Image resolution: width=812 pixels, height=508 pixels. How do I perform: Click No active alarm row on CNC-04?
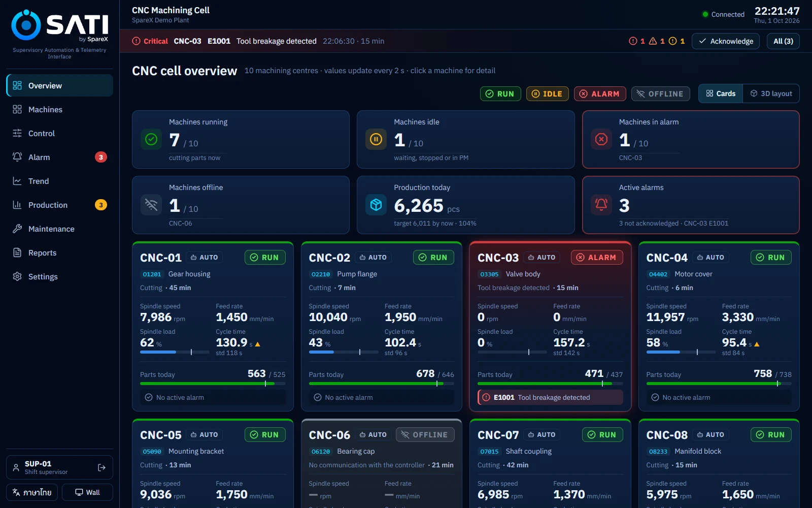tap(719, 397)
